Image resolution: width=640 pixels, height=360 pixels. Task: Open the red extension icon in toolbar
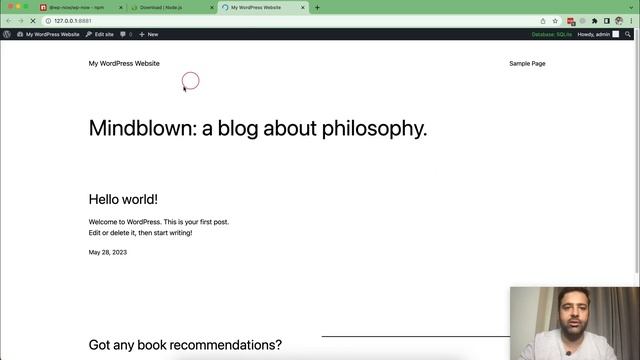(571, 21)
